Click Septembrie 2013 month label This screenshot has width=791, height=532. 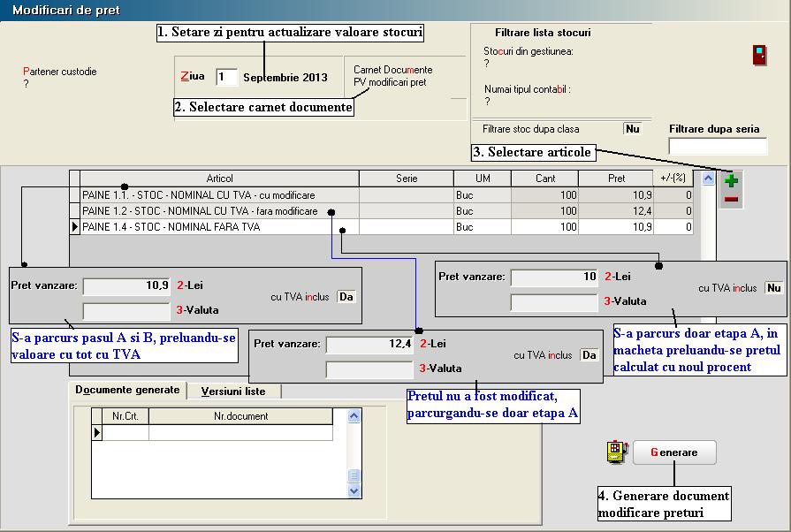[285, 78]
